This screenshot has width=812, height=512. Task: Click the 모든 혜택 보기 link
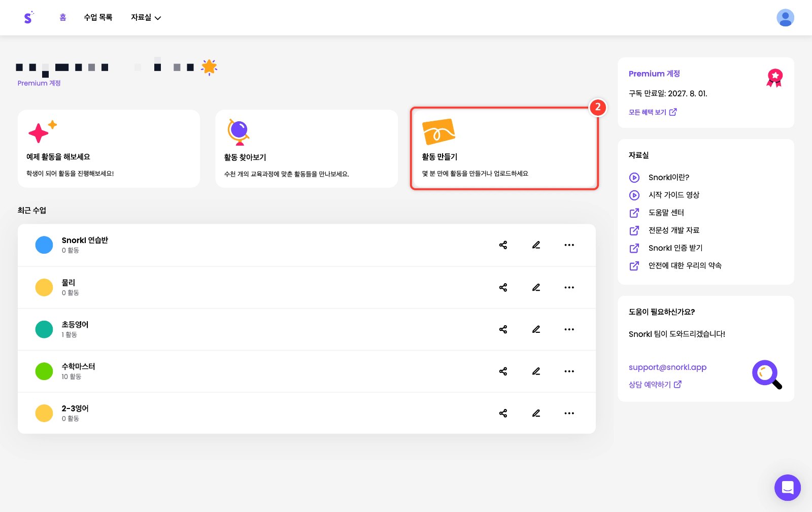click(653, 112)
